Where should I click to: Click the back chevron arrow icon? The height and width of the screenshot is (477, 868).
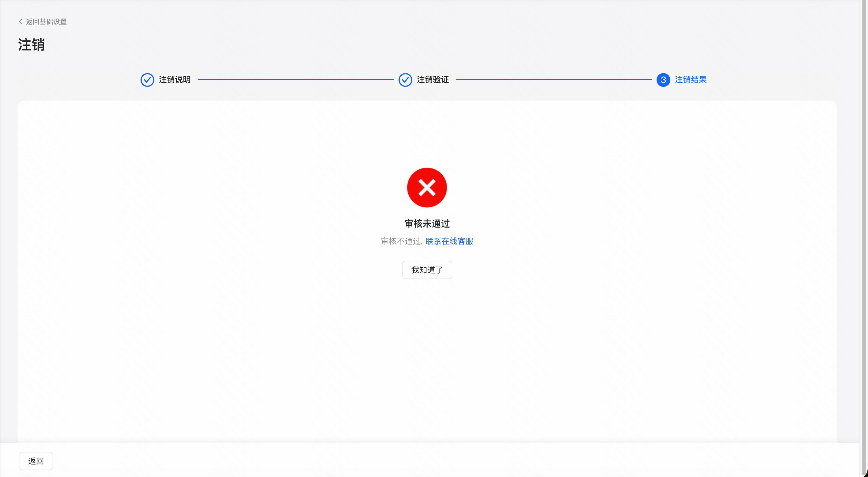[21, 21]
